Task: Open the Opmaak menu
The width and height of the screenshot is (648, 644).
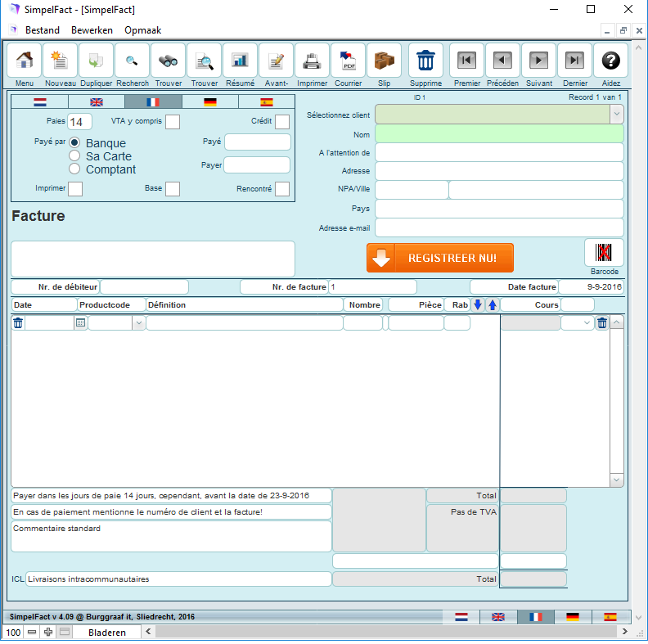Action: 142,30
